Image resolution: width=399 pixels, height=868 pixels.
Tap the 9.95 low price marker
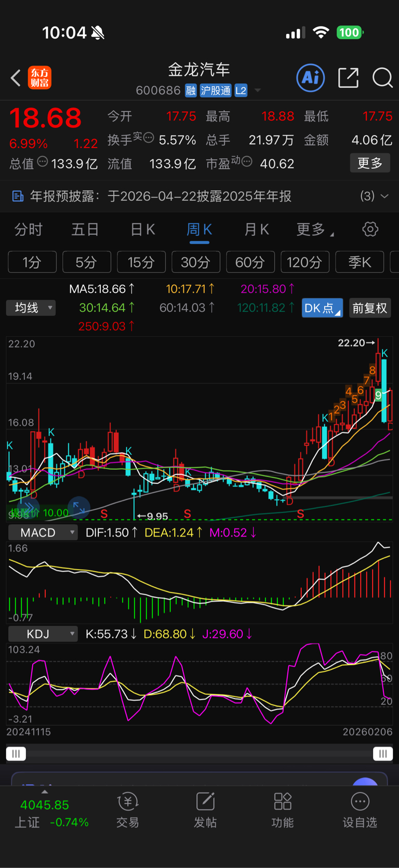(153, 516)
